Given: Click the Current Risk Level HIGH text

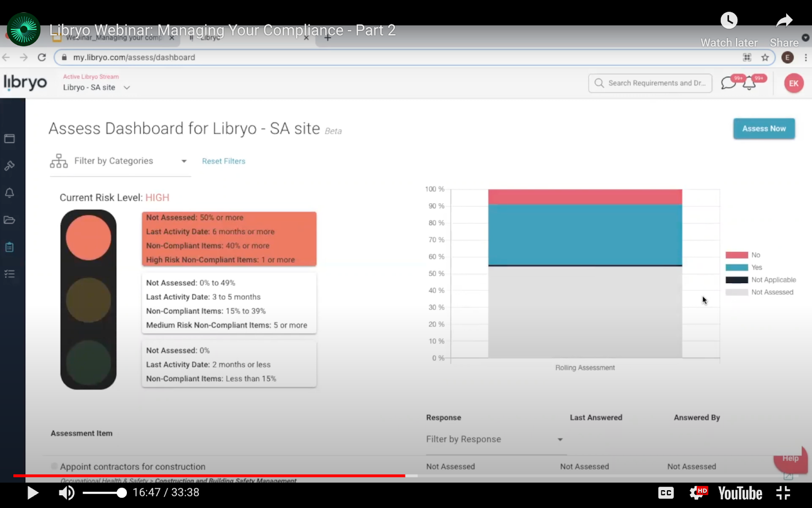Looking at the screenshot, I should pyautogui.click(x=115, y=198).
